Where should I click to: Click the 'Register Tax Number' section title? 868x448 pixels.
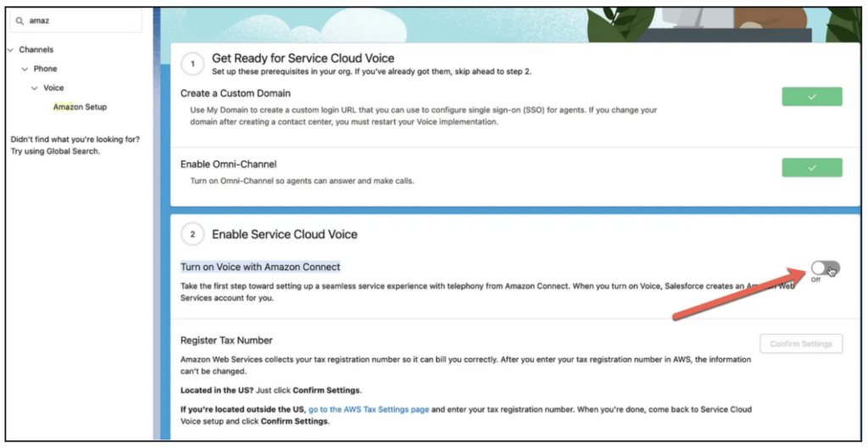(226, 340)
